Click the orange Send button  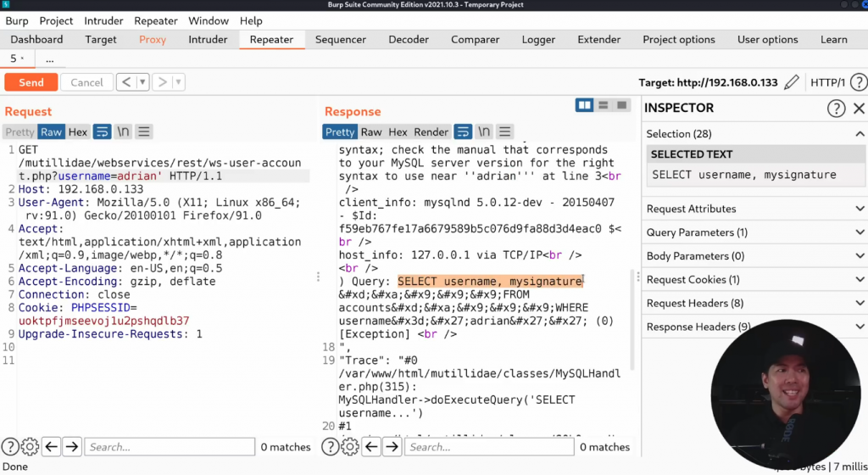coord(31,82)
